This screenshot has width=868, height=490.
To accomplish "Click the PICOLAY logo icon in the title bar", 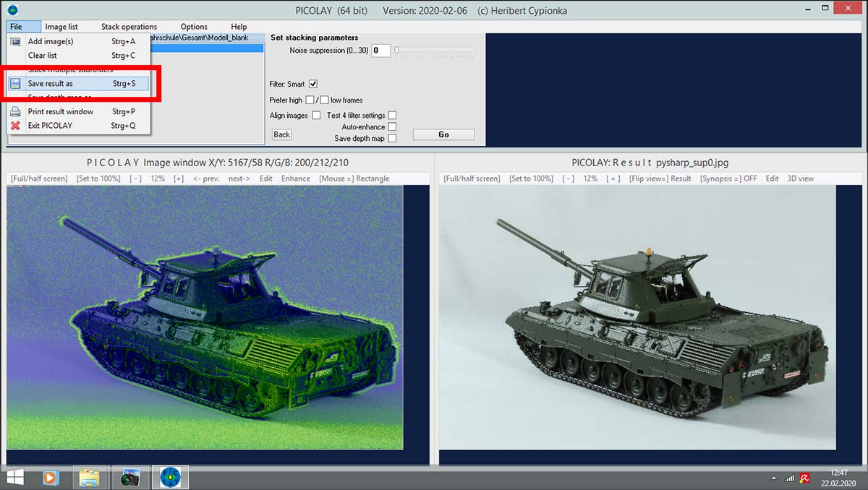I will point(12,9).
